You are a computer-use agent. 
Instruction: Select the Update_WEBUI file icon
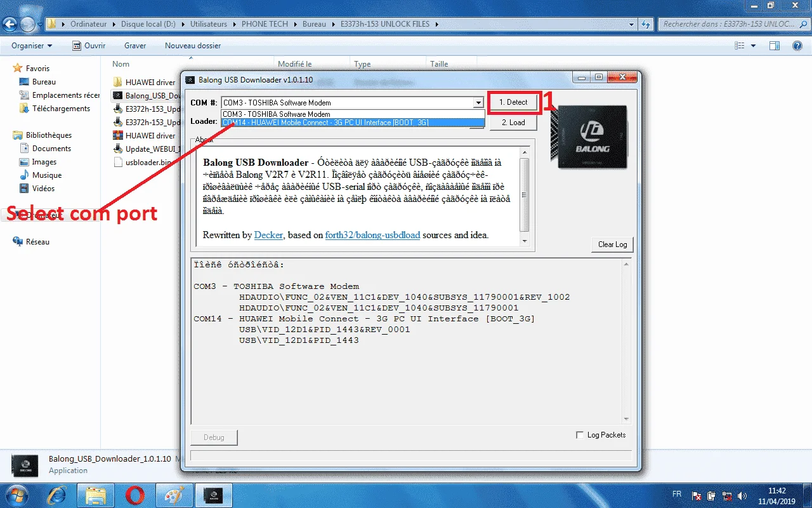(118, 149)
